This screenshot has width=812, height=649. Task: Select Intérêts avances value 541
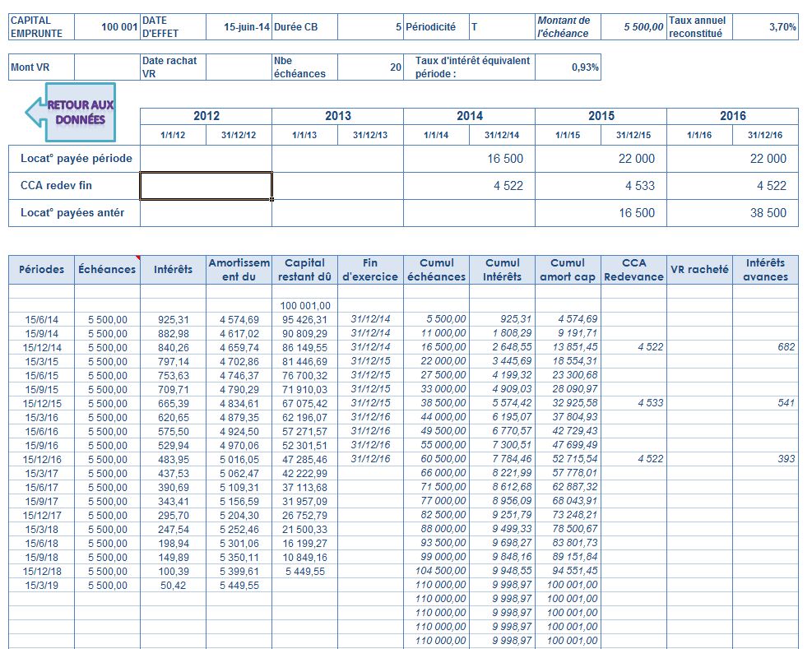pyautogui.click(x=765, y=403)
